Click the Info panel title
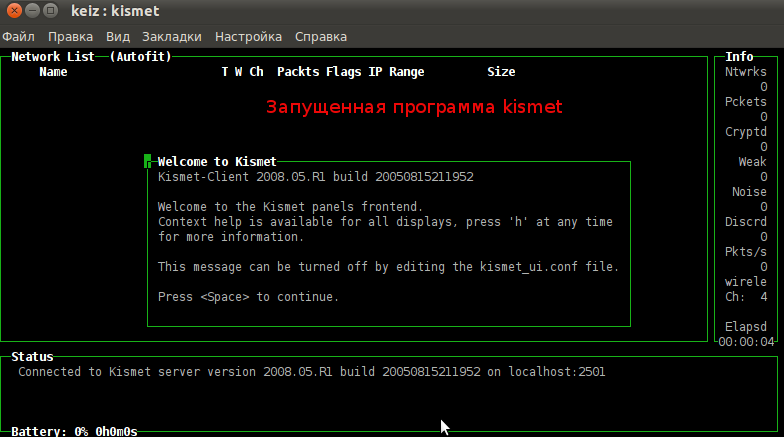 tap(740, 56)
